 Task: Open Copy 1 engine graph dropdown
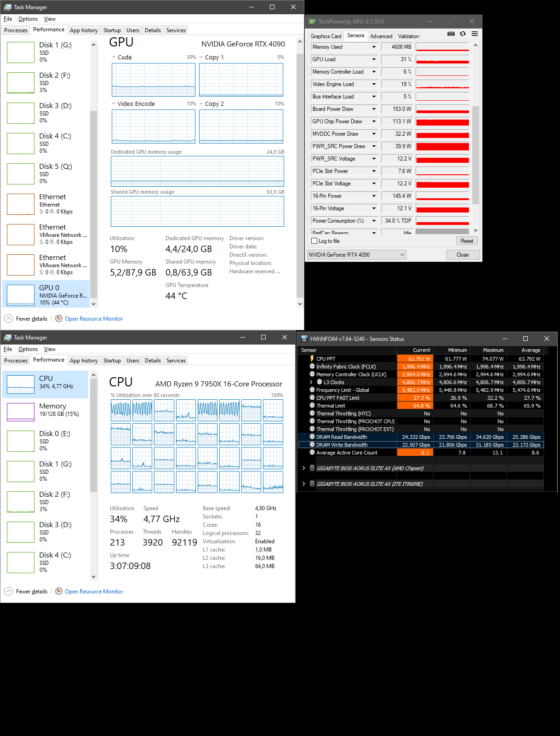(x=201, y=57)
